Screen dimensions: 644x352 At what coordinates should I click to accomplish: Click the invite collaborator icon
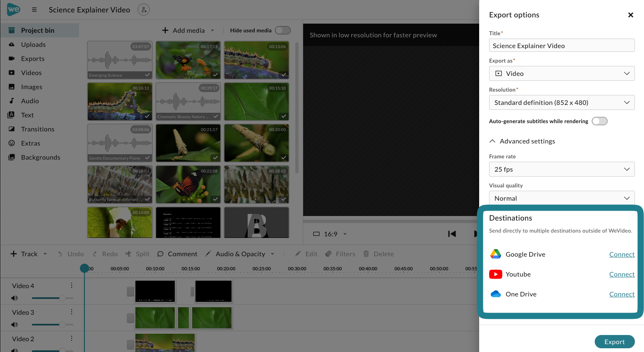(144, 10)
